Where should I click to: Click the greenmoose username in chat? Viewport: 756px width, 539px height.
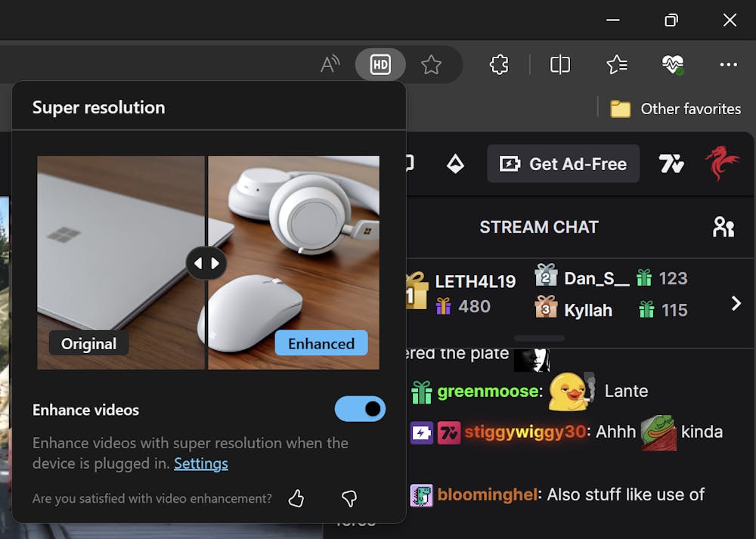point(489,391)
